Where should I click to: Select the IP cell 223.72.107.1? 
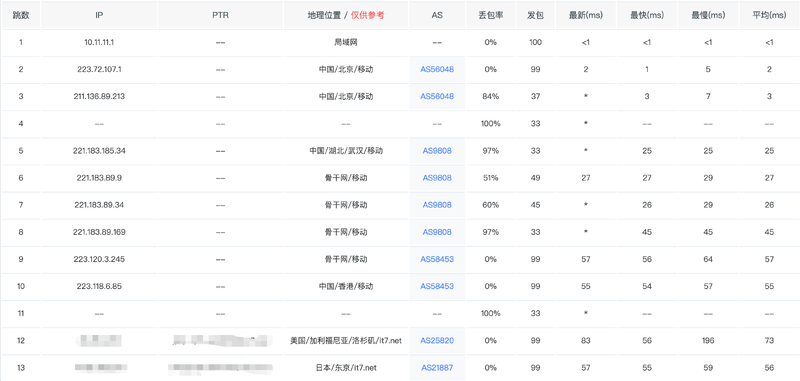pyautogui.click(x=99, y=69)
